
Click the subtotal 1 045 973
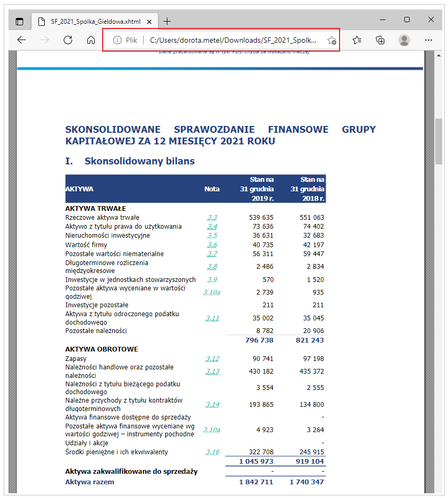(x=256, y=461)
